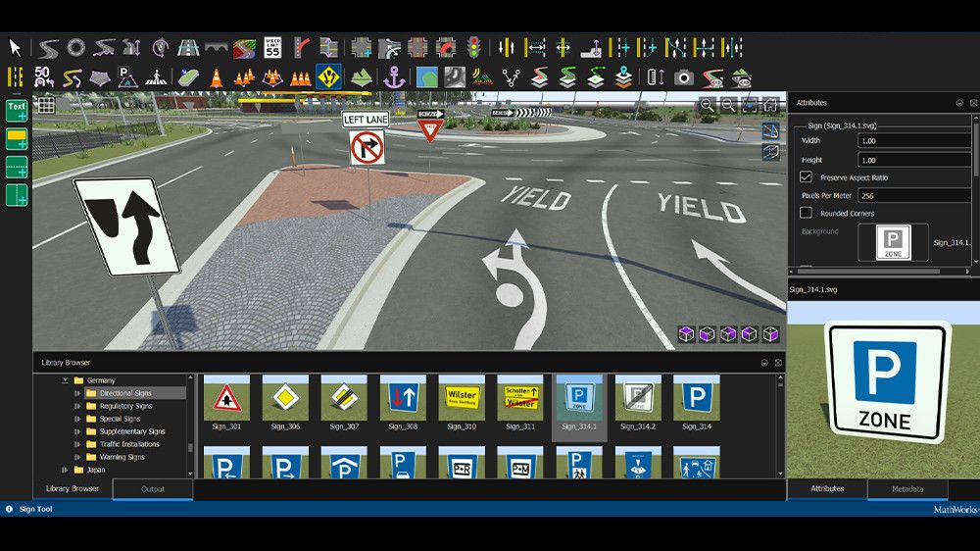Choose the Speed Limit 55 sign tool
Screen dimensions: 980x551
[x=272, y=47]
